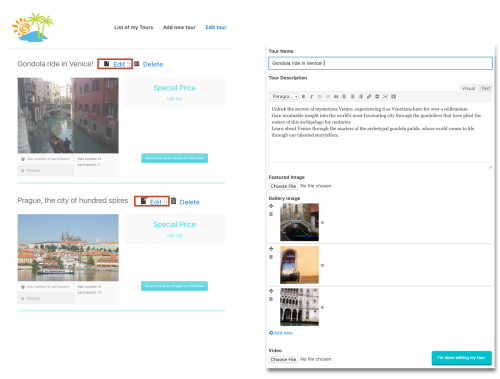
Task: Click the edit pencil icon for Gondola ride
Action: [106, 64]
